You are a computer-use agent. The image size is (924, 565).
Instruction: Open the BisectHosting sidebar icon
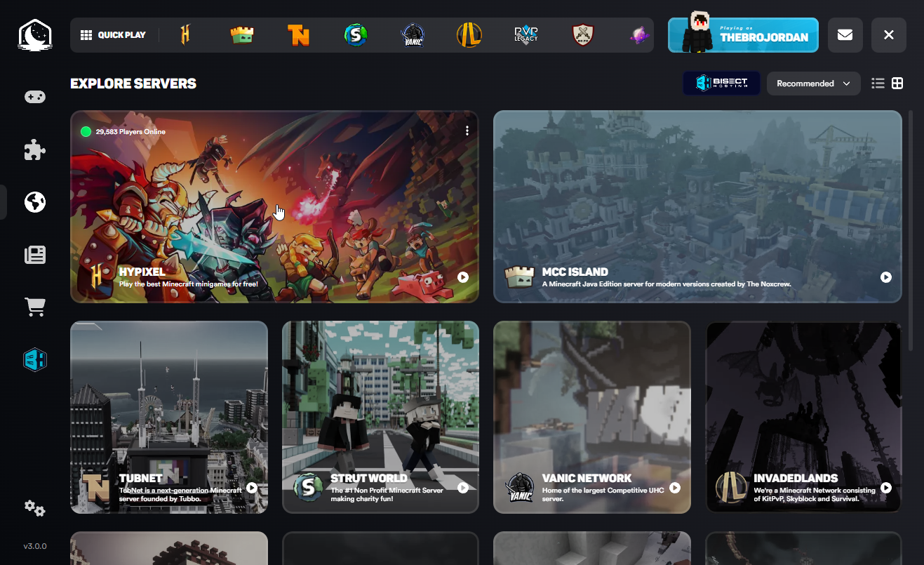[35, 359]
